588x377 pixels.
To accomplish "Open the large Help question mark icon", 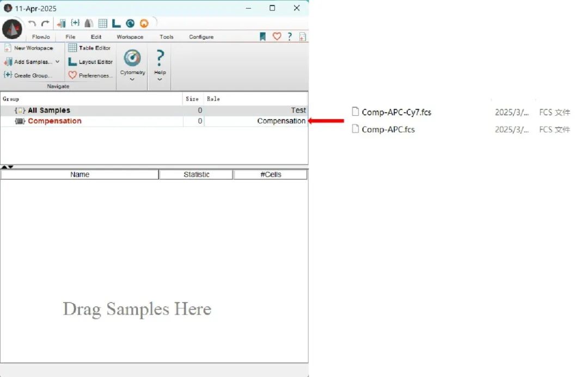I will 160,58.
